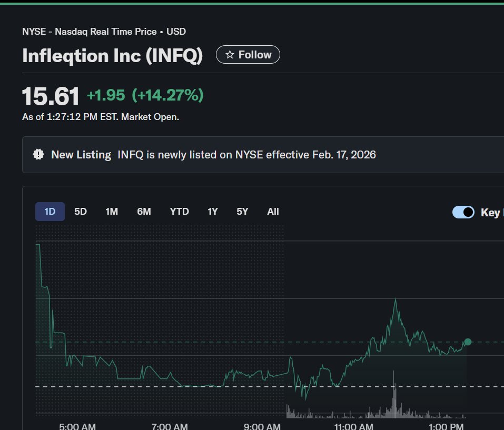Click the New Listing label
Viewport: 504px width, 430px height.
(x=81, y=155)
